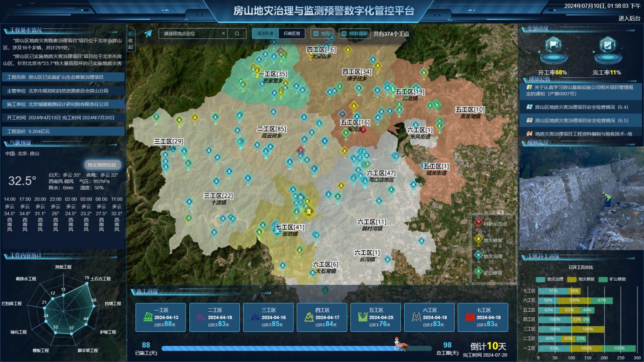Toggle the 地形 terrain checkbox
Screen dimensions: 644x362
(316, 34)
